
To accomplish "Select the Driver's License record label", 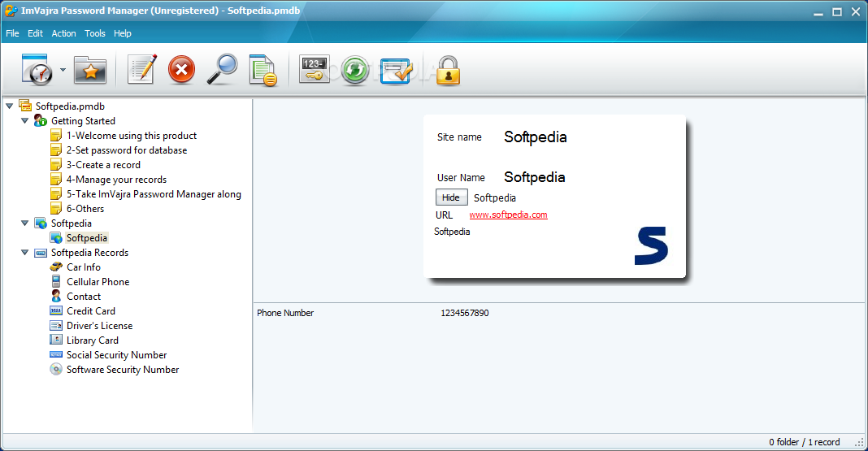I will point(100,325).
